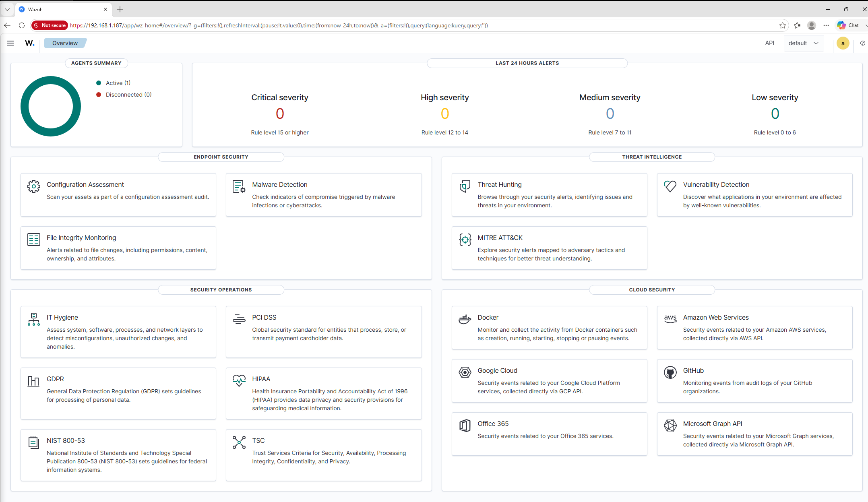The width and height of the screenshot is (868, 502).
Task: Open the Malware Detection module
Action: point(324,195)
